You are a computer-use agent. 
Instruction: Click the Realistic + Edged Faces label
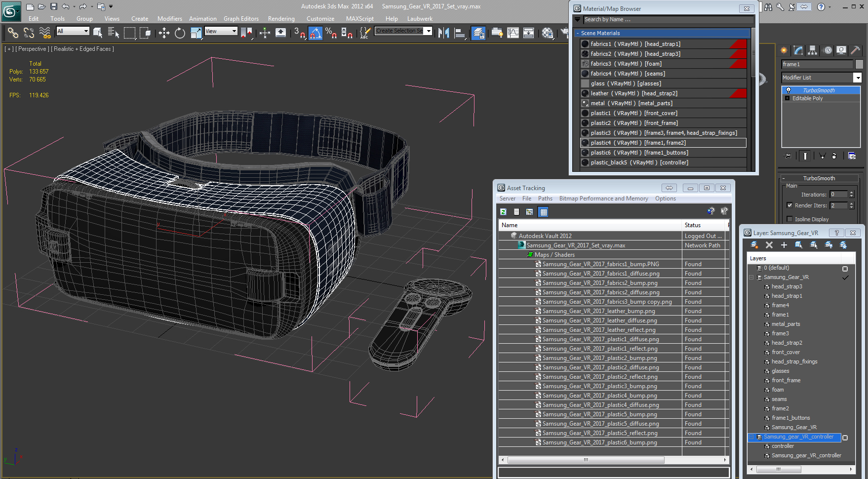pos(83,49)
